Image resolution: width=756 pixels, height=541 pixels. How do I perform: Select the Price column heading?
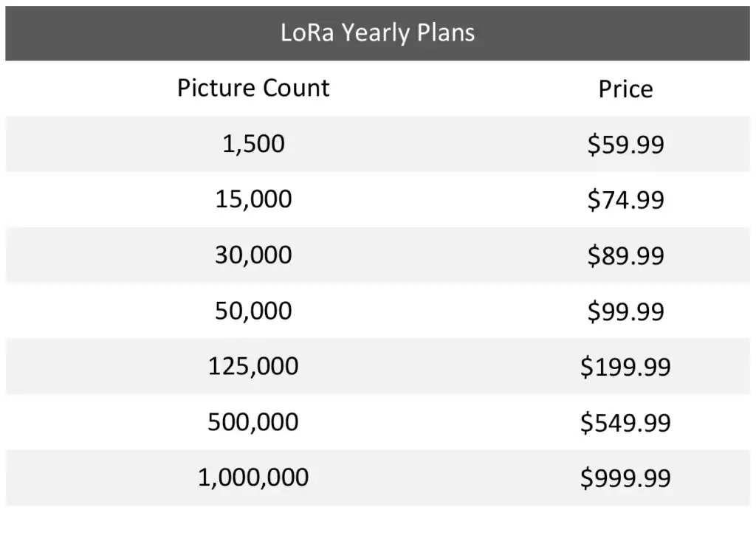pyautogui.click(x=625, y=89)
